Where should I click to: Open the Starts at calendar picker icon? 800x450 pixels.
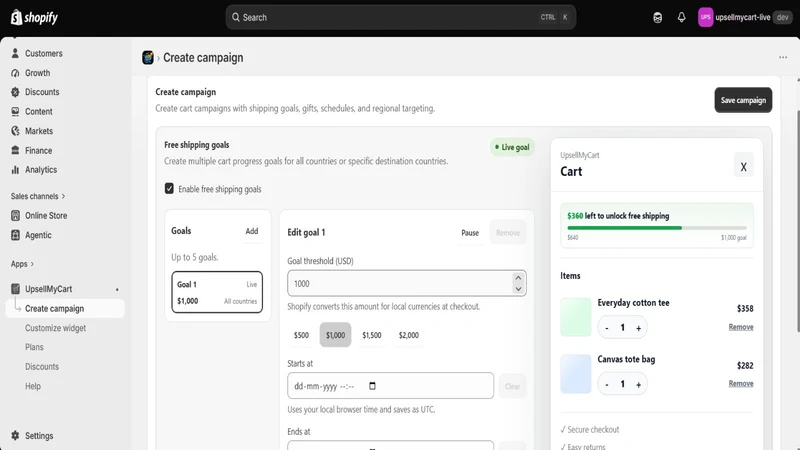pos(372,386)
